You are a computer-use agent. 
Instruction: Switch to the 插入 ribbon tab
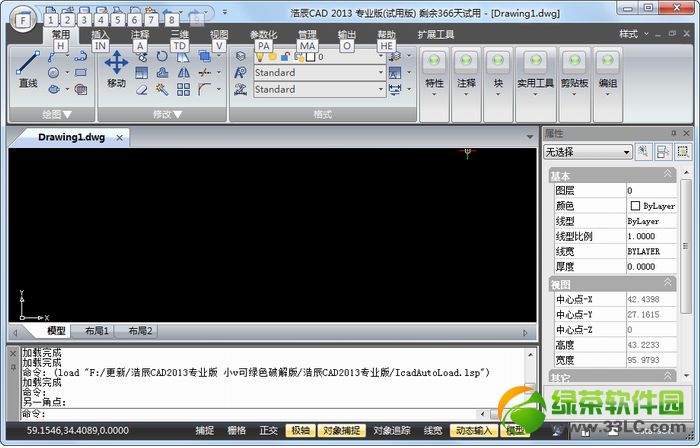[100, 34]
